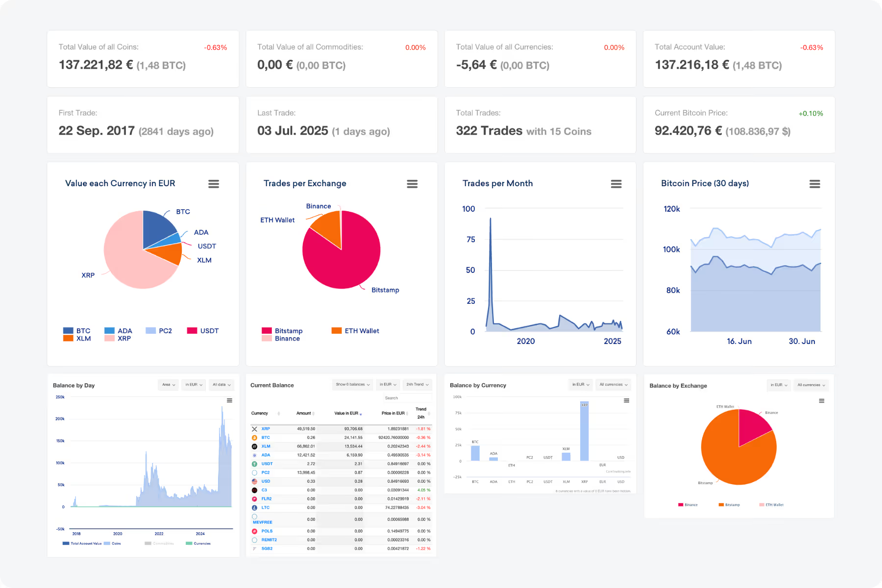Screen dimensions: 882x588
Task: Click the BTC coin icon in Current Balance
Action: coord(254,438)
